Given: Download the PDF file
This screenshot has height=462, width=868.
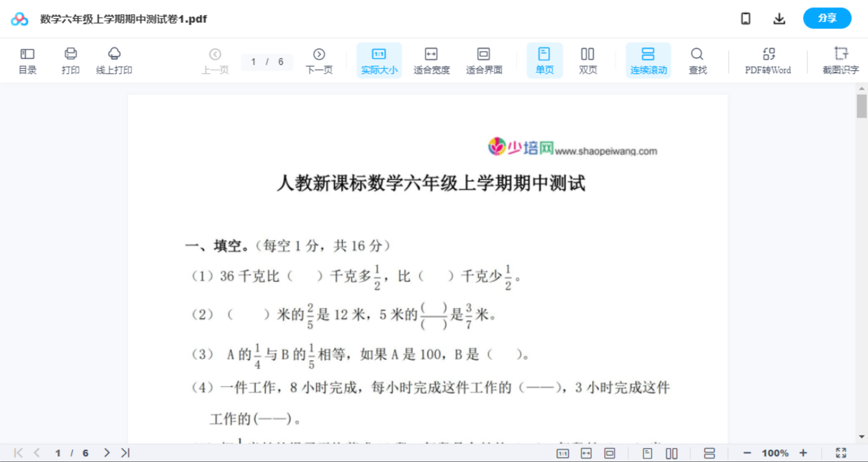Looking at the screenshot, I should 779,19.
